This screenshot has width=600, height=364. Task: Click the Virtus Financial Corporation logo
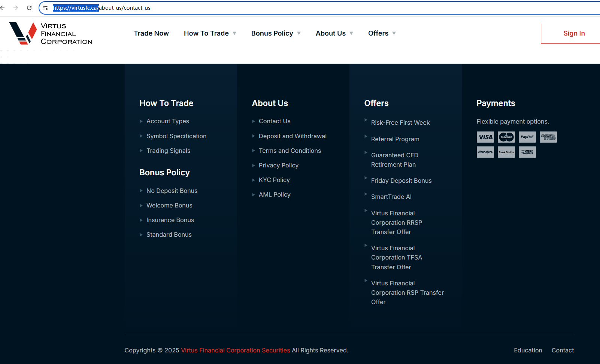click(x=51, y=33)
